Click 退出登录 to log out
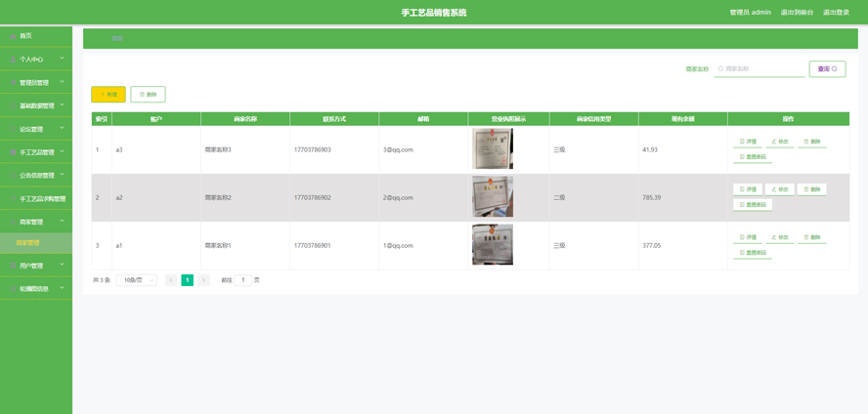The height and width of the screenshot is (414, 868). [x=836, y=12]
